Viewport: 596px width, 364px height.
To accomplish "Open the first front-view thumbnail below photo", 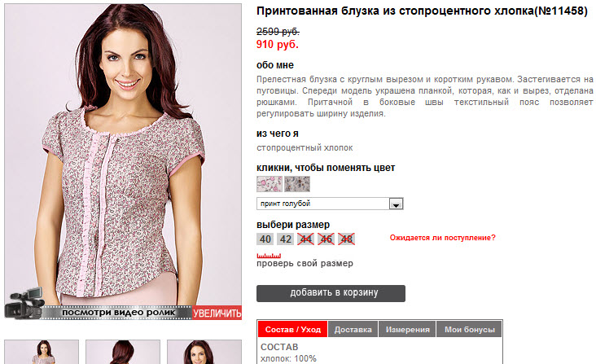I will tap(42, 353).
